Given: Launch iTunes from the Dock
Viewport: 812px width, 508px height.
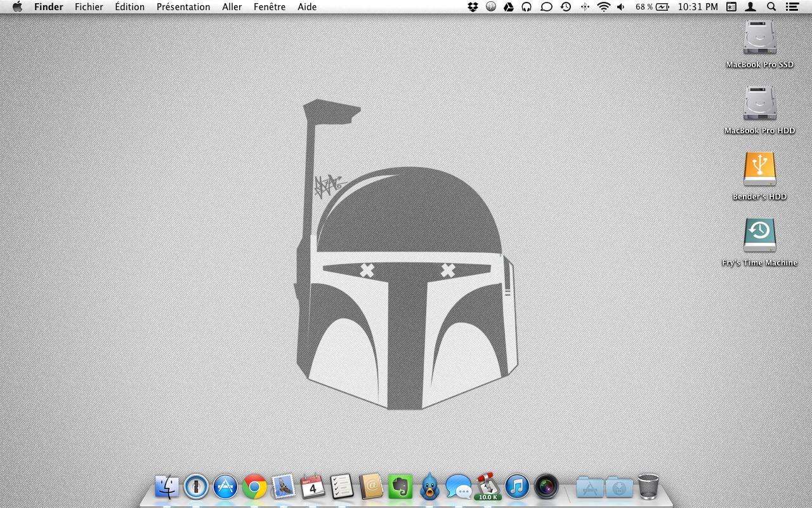Looking at the screenshot, I should [x=517, y=487].
